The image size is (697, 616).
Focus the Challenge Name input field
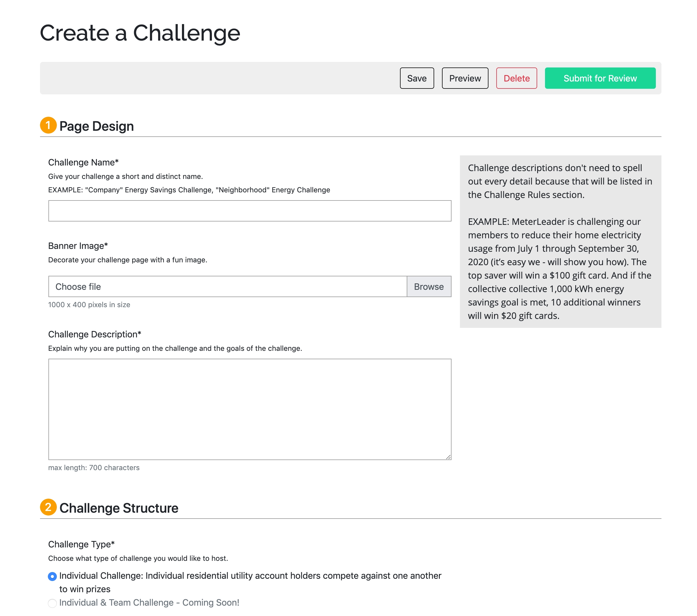click(x=250, y=211)
